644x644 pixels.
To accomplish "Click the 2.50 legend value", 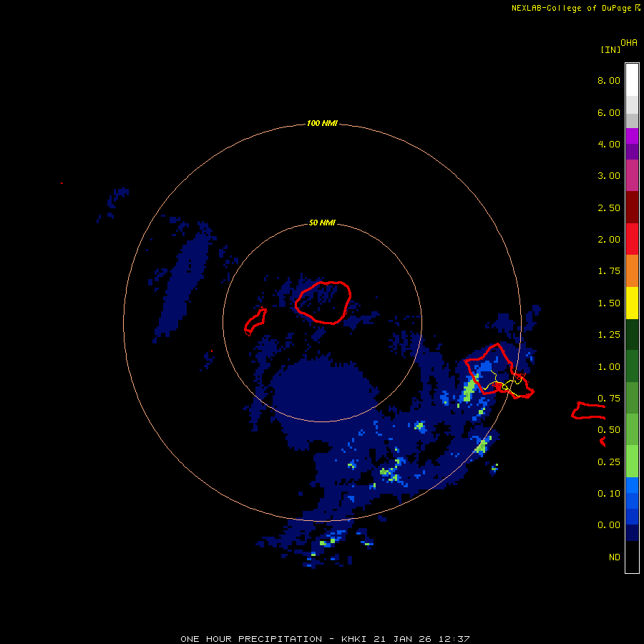I will [609, 208].
